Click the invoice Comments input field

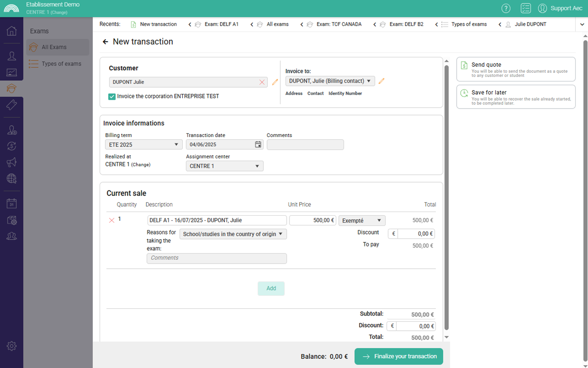(x=305, y=144)
